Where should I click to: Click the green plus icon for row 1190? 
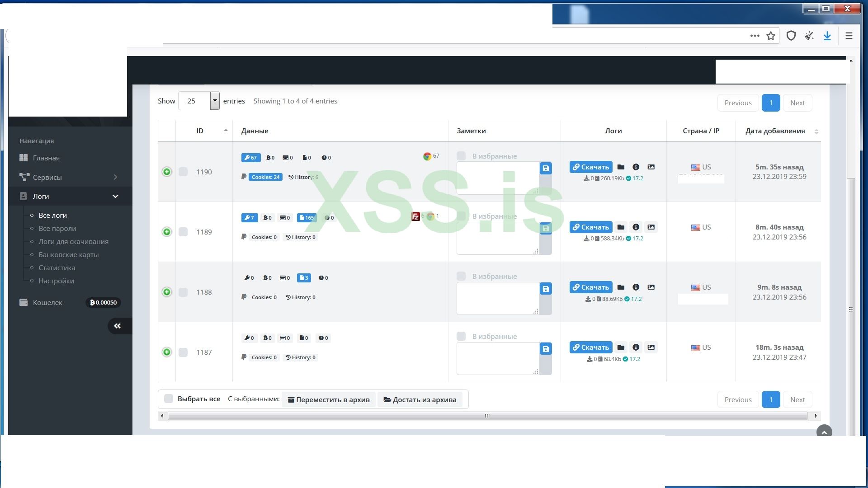click(x=167, y=172)
